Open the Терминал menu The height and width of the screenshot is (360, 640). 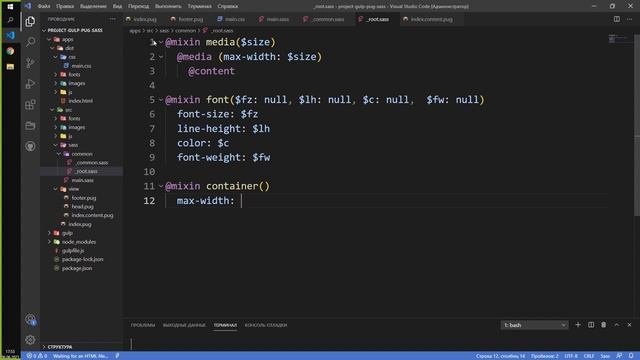(199, 6)
